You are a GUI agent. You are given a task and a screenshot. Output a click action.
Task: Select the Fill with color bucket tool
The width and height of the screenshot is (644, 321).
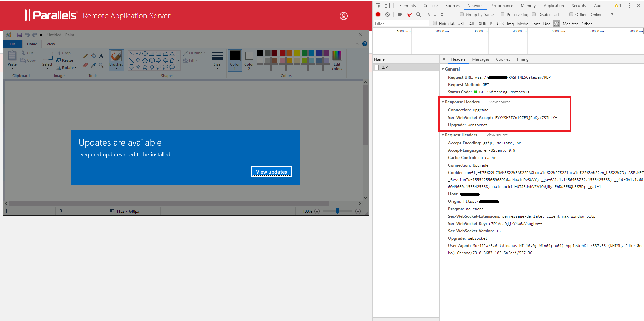coord(93,56)
